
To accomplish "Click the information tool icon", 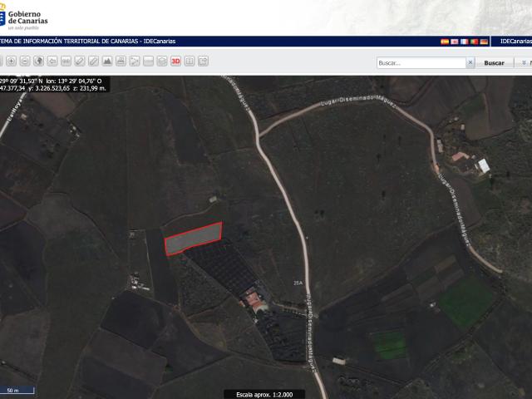I will click(190, 62).
